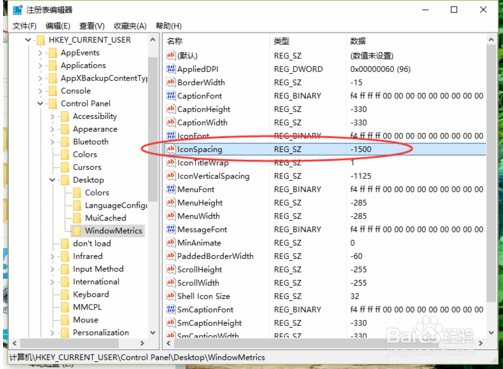Click the (默认) default value icon
The image size is (503, 369).
(x=171, y=55)
